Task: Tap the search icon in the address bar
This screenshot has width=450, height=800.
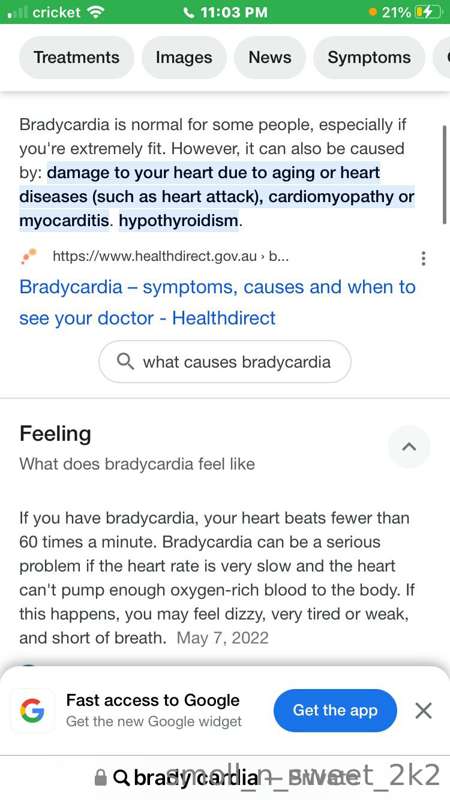Action: [120, 778]
